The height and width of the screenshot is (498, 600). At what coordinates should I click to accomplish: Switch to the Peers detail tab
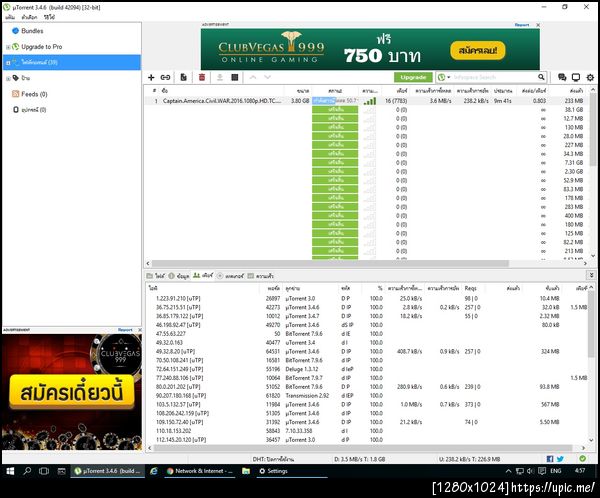coord(203,276)
